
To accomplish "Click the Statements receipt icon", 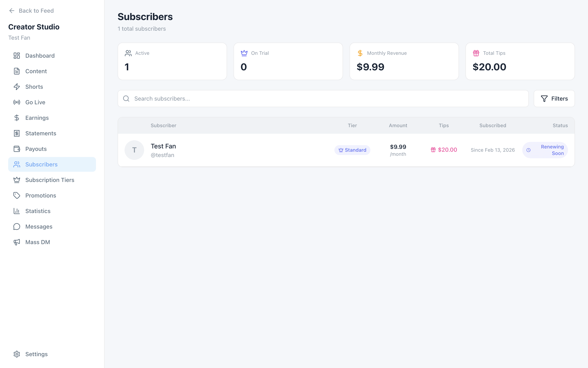I will (x=17, y=133).
